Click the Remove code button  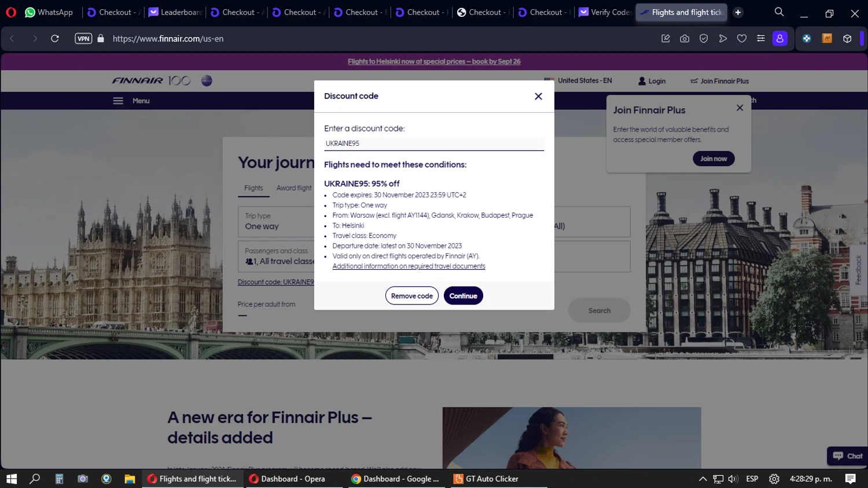coord(412,296)
